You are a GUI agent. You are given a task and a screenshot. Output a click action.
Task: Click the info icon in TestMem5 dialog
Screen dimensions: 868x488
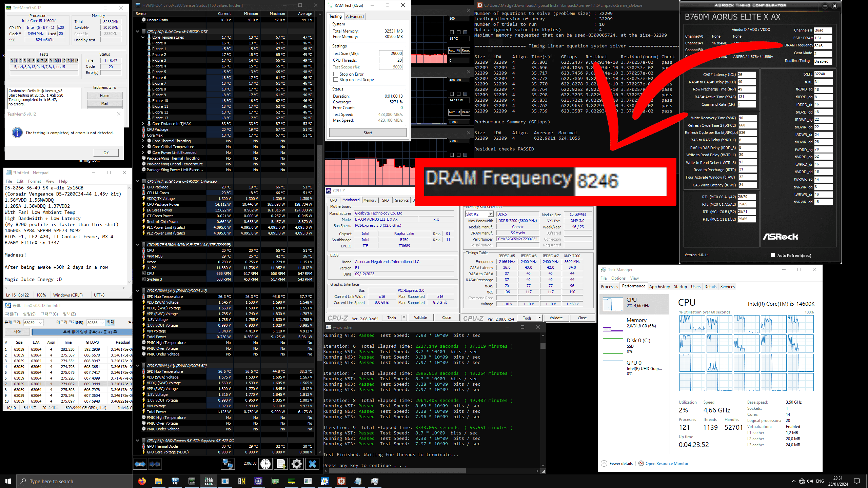click(17, 133)
